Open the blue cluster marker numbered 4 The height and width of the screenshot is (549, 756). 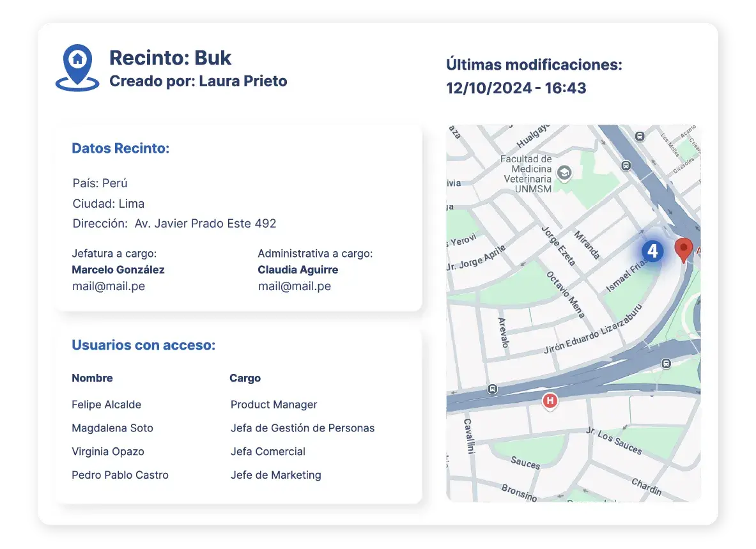tap(652, 251)
